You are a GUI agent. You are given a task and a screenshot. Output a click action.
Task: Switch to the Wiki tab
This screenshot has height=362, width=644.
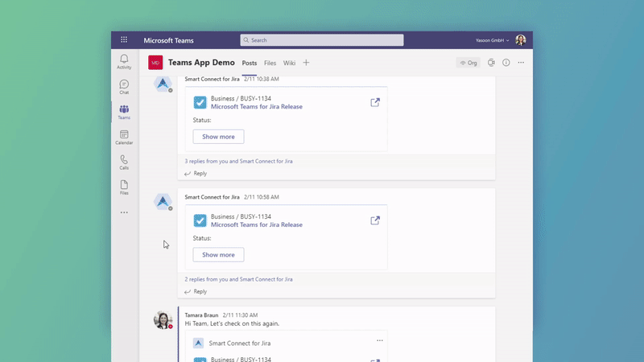point(289,63)
